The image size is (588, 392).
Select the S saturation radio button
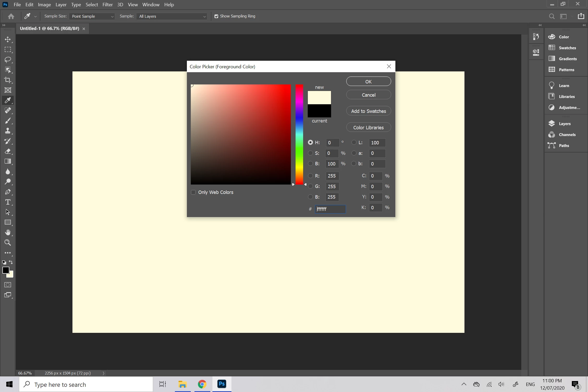(x=310, y=153)
